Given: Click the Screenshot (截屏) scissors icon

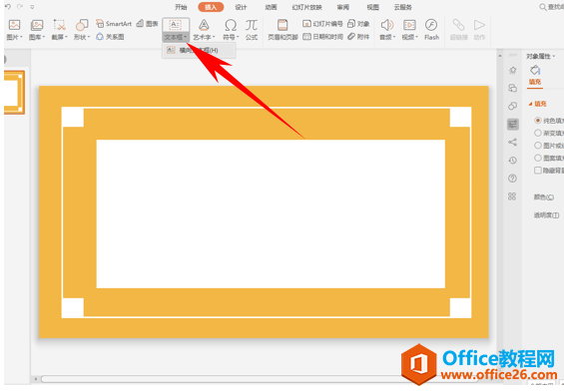Looking at the screenshot, I should tap(59, 25).
